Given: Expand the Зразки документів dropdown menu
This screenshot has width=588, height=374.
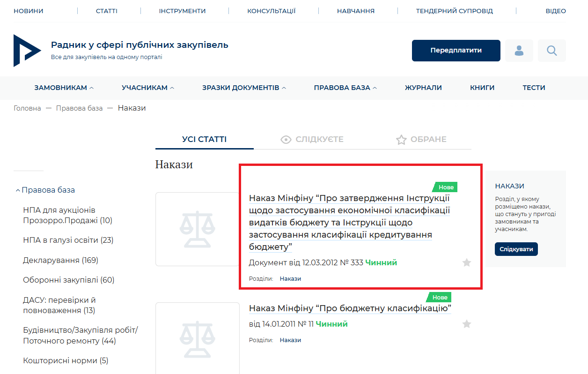Looking at the screenshot, I should coord(244,88).
